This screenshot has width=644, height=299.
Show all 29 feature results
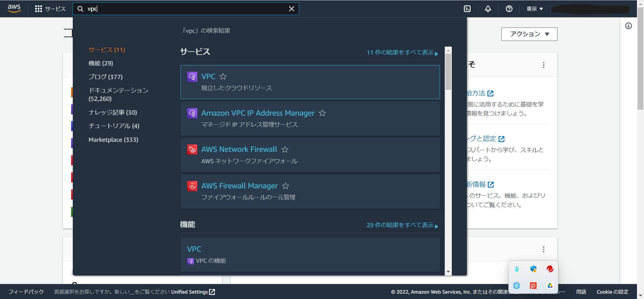click(402, 225)
